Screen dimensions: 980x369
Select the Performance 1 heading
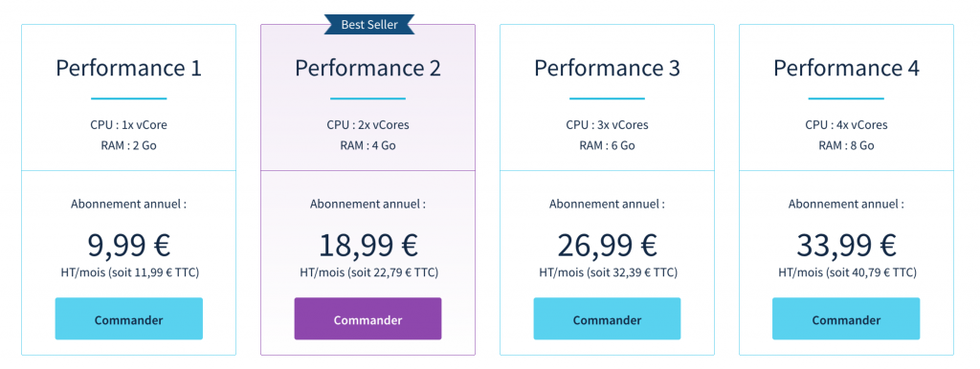point(129,68)
